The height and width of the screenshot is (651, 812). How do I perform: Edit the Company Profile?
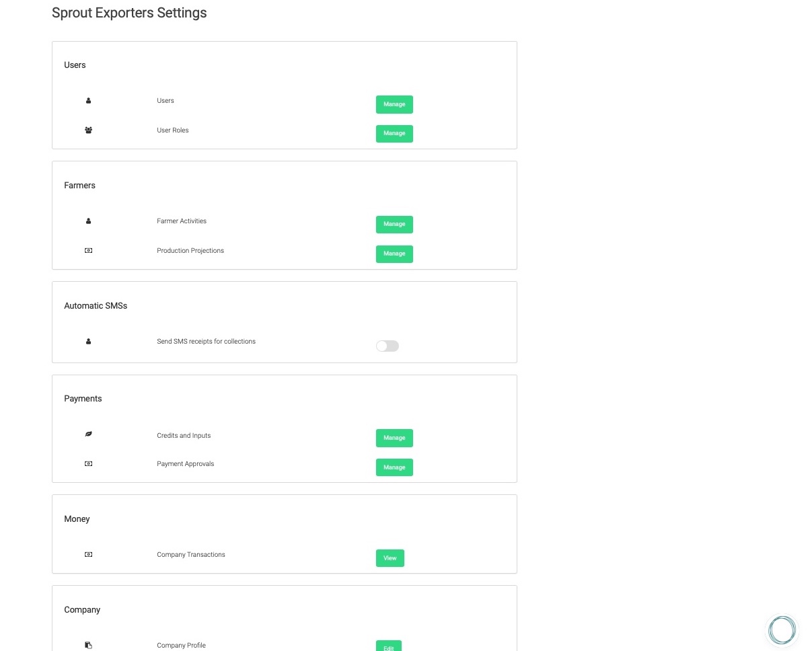389,647
